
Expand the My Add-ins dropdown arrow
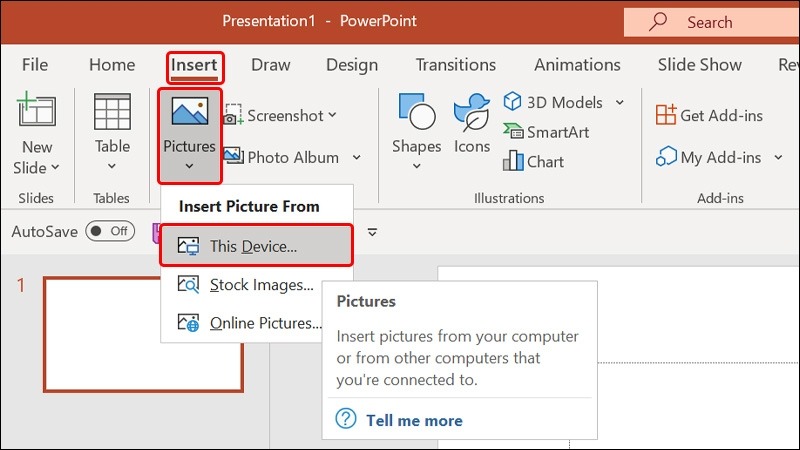coord(778,158)
